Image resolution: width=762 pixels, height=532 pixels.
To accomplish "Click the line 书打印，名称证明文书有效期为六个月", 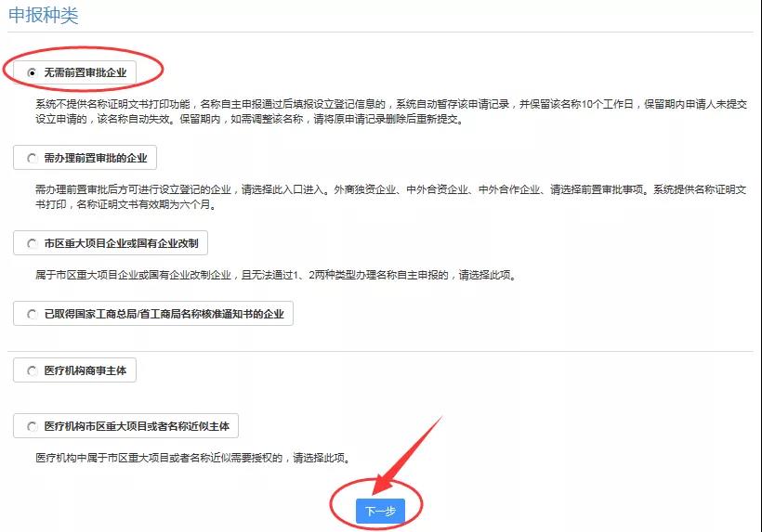I will tap(125, 204).
